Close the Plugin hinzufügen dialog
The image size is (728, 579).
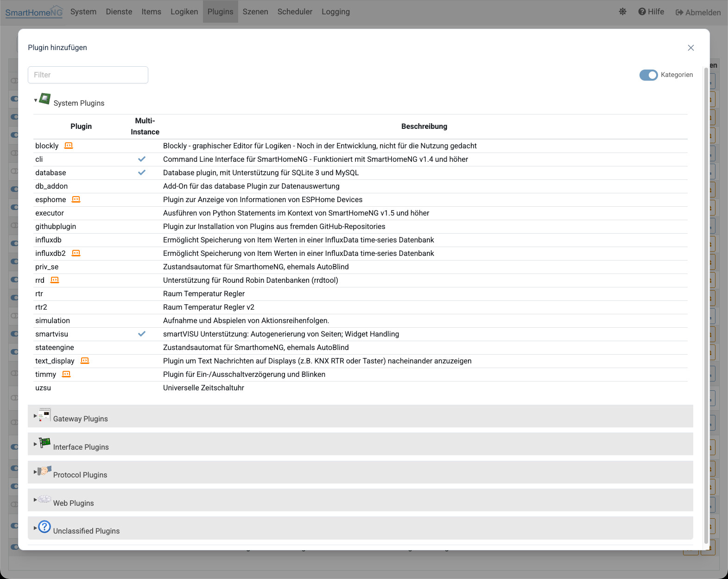point(691,48)
